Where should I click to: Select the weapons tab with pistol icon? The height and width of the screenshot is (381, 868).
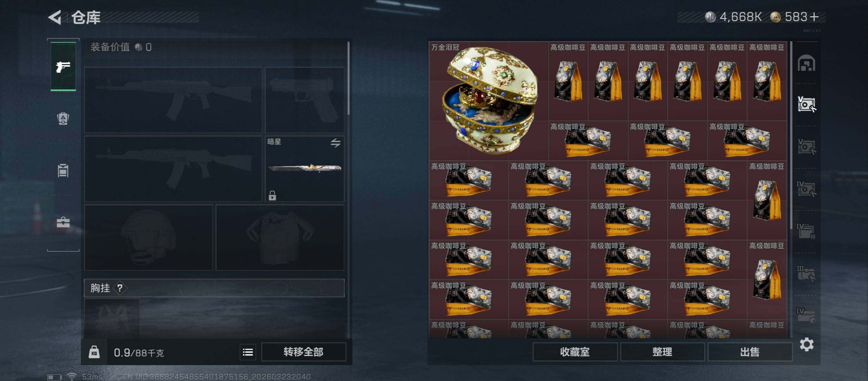pos(63,66)
